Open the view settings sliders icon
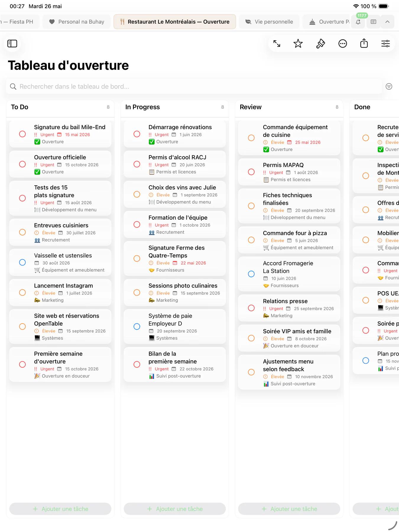 click(x=385, y=44)
